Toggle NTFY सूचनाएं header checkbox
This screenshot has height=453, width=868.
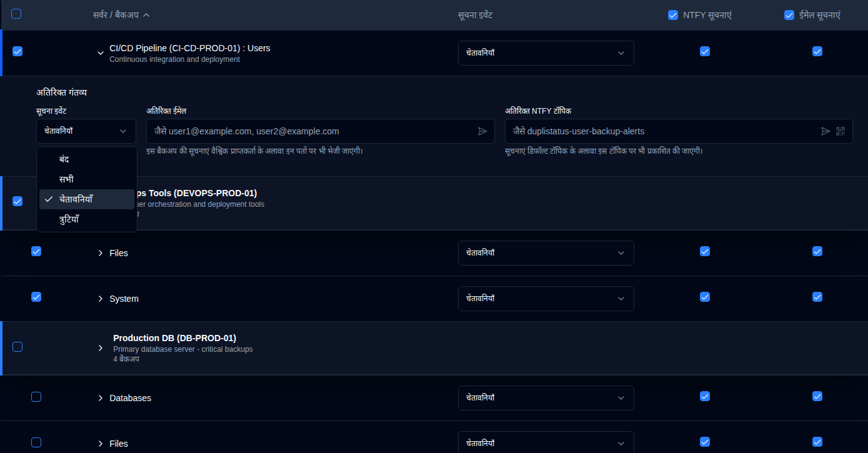pyautogui.click(x=673, y=15)
